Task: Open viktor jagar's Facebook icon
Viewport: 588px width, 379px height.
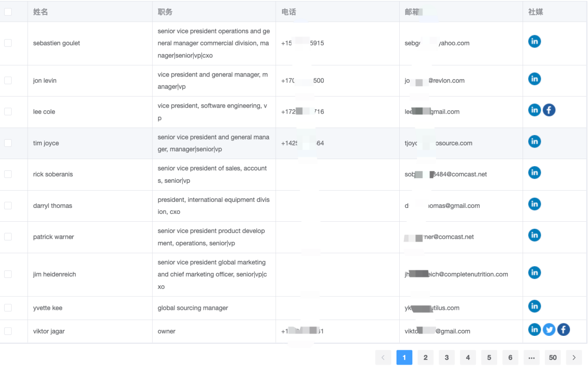Action: tap(563, 329)
